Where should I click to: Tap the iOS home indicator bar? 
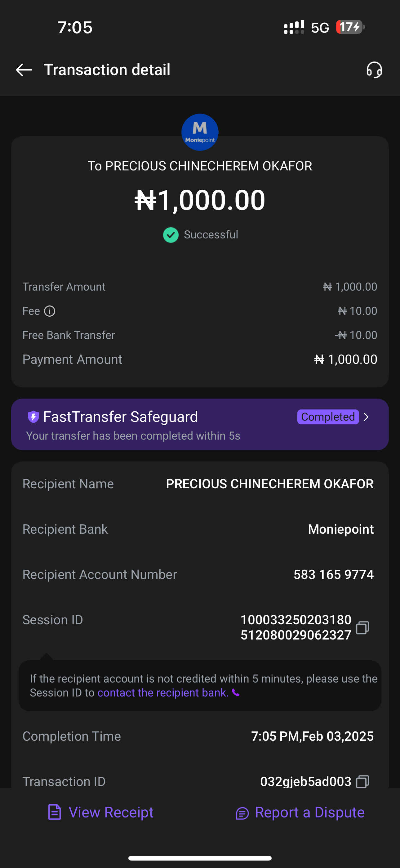pyautogui.click(x=200, y=858)
